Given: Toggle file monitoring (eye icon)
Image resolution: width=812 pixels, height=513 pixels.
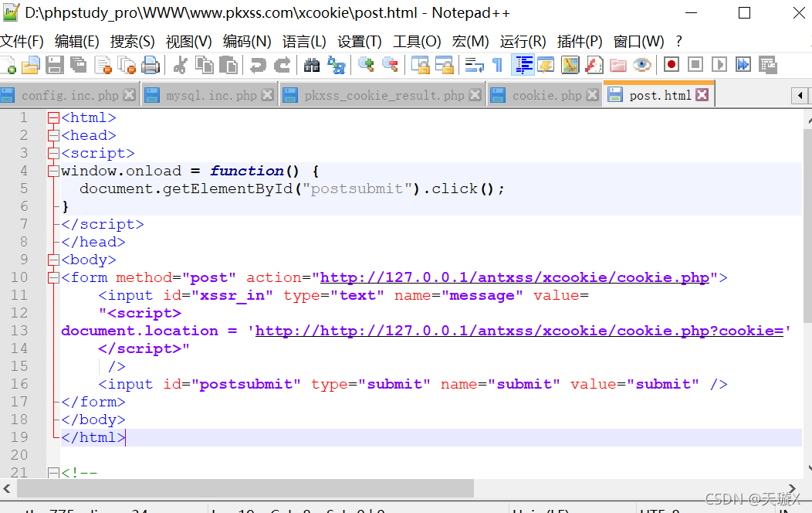Looking at the screenshot, I should (642, 66).
